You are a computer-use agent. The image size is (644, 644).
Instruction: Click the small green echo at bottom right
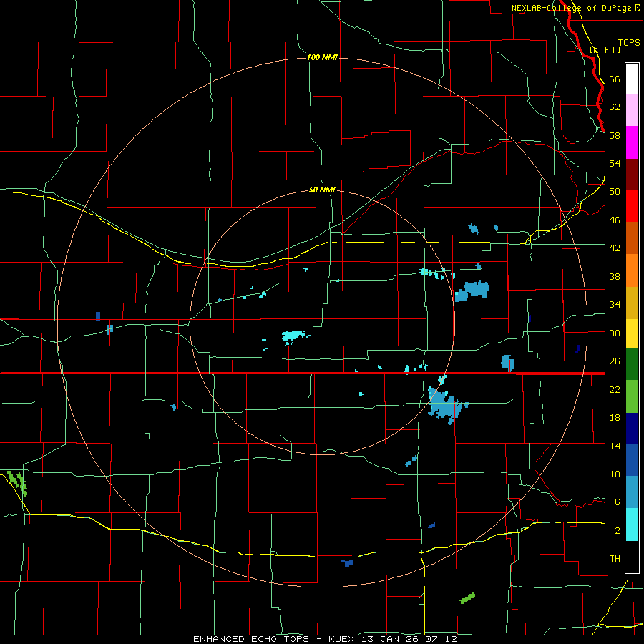(x=467, y=598)
